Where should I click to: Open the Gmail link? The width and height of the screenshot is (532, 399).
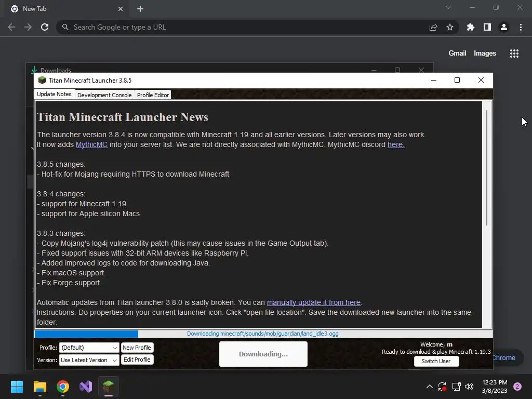(457, 54)
